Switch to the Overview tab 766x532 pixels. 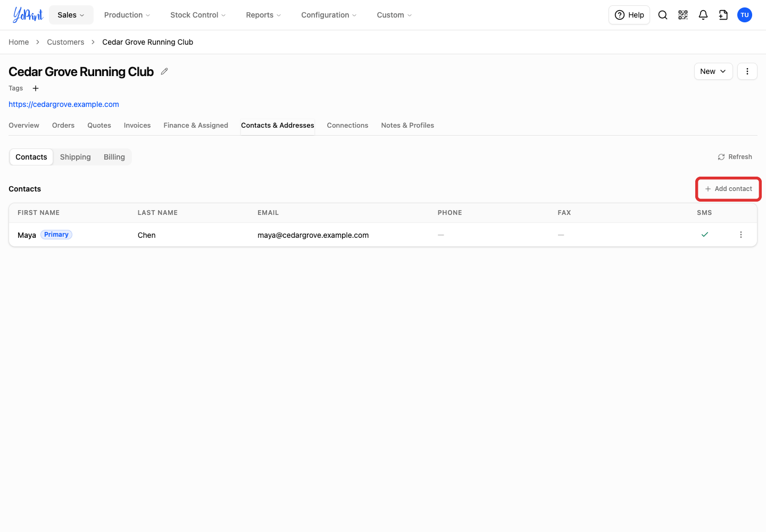pos(24,126)
